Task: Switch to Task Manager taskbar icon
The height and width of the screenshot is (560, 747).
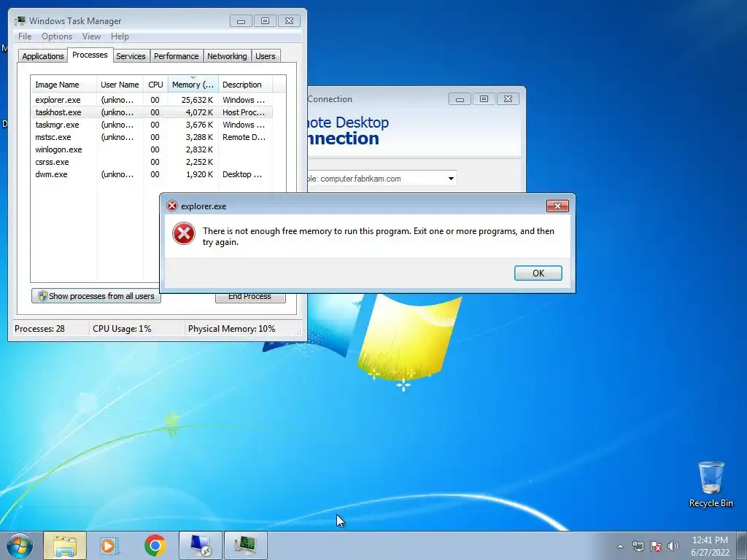Action: tap(246, 545)
